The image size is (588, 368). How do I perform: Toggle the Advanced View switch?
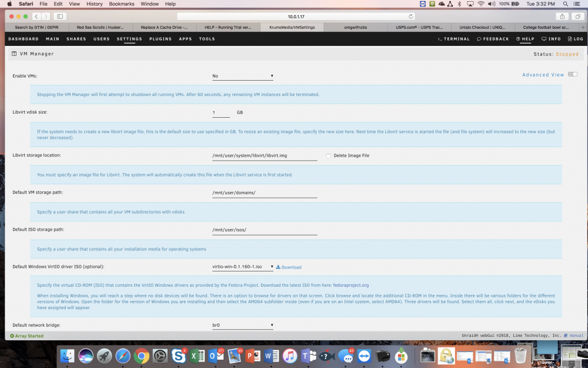click(572, 74)
